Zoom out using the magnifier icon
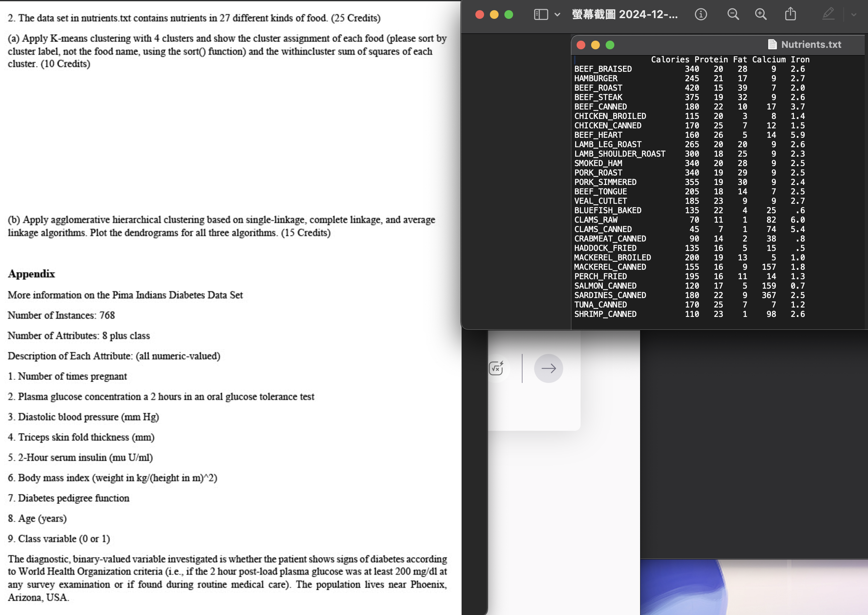 (x=733, y=15)
